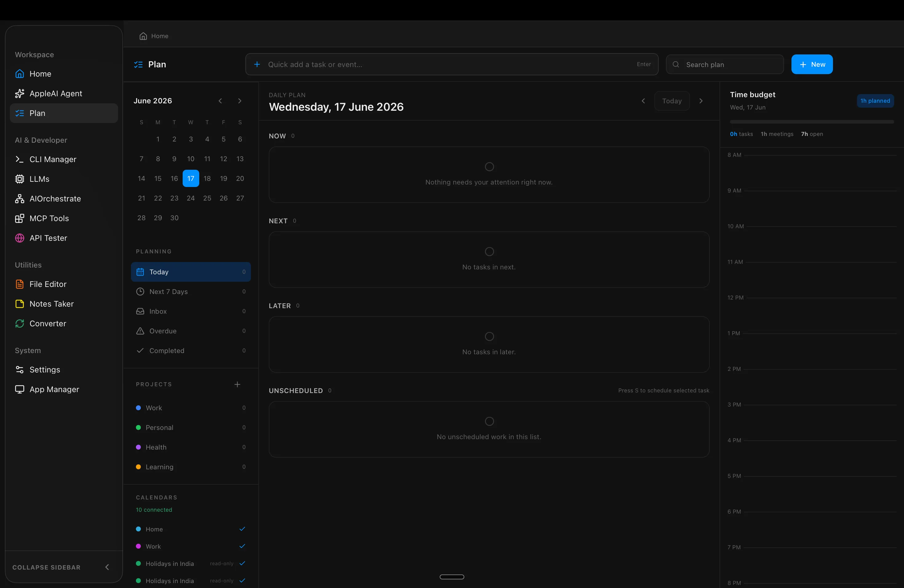The height and width of the screenshot is (588, 904).
Task: Select the Plan sidebar item
Action: click(63, 113)
